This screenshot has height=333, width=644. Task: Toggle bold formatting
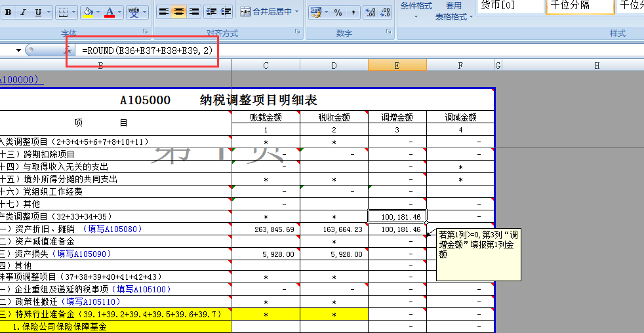click(x=8, y=12)
